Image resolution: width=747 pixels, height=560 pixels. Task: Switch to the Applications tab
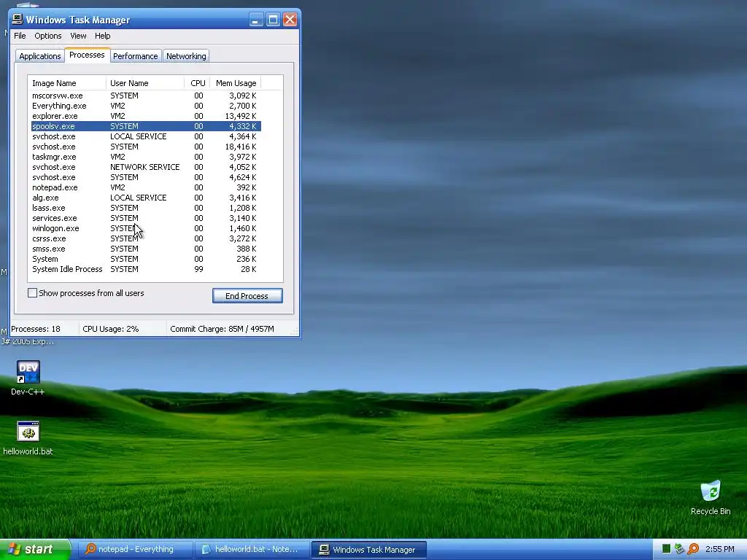[40, 56]
